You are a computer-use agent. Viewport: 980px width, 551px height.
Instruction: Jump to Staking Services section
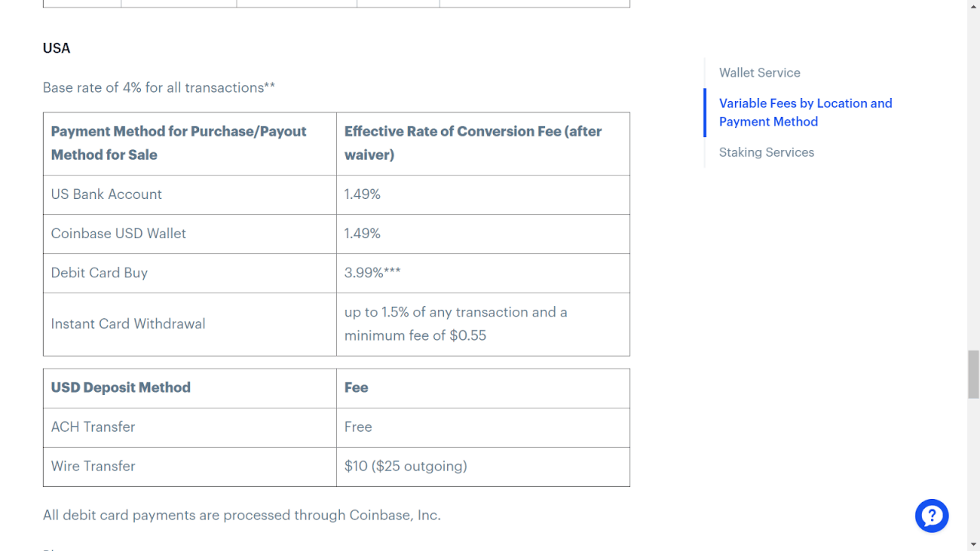click(766, 152)
